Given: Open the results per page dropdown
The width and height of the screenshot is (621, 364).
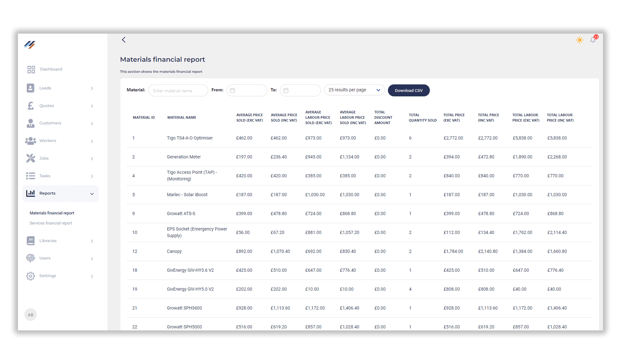Looking at the screenshot, I should click(x=354, y=90).
